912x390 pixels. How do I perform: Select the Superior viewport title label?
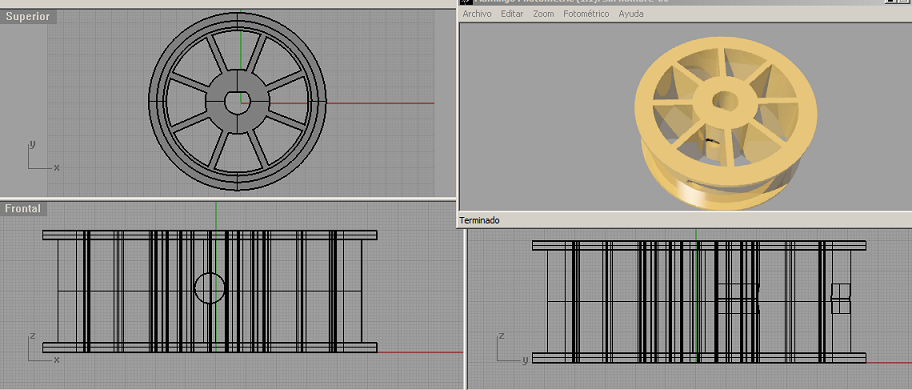pos(28,16)
